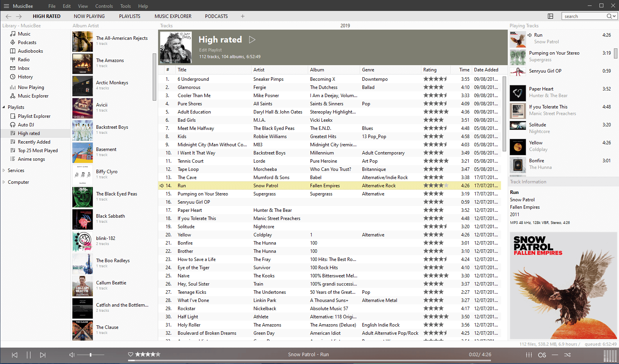
Task: Skip to the next track
Action: tap(43, 355)
